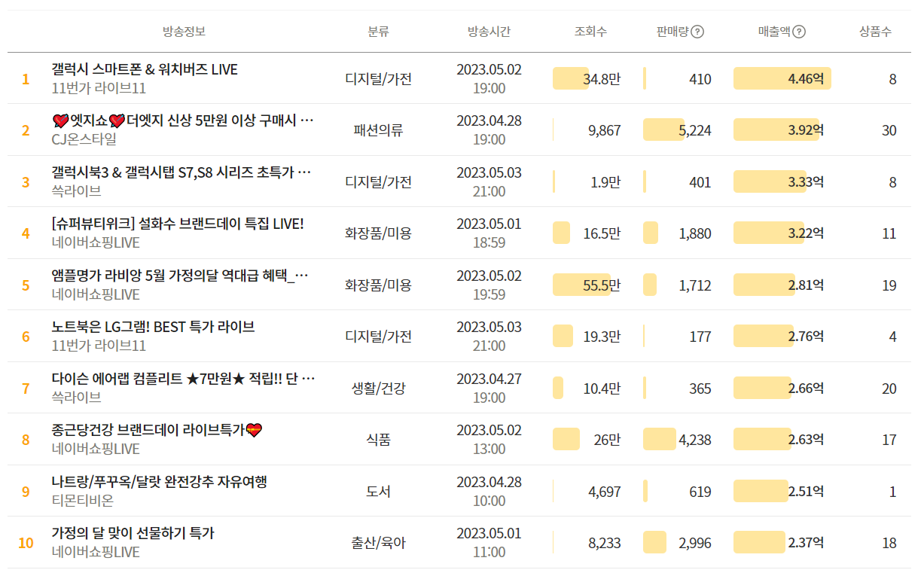This screenshot has width=924, height=576.
Task: Click the 2023.05.02 19:59 broadcast time
Action: [489, 285]
